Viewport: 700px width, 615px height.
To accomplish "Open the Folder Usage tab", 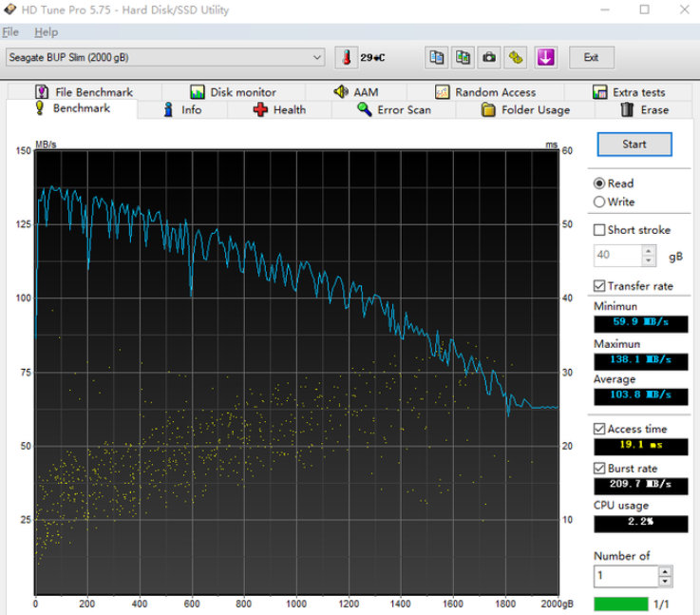I will click(x=525, y=110).
